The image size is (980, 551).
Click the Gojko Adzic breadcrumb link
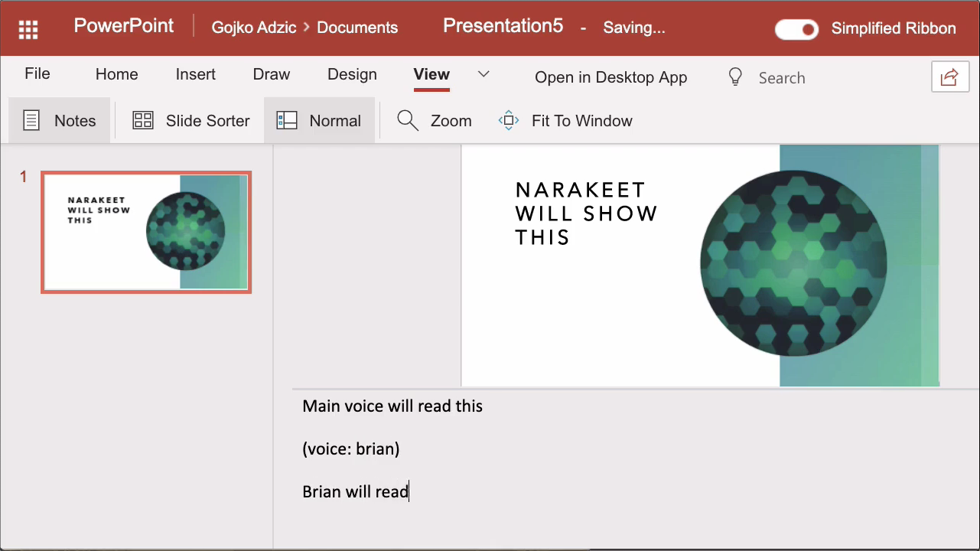point(254,28)
